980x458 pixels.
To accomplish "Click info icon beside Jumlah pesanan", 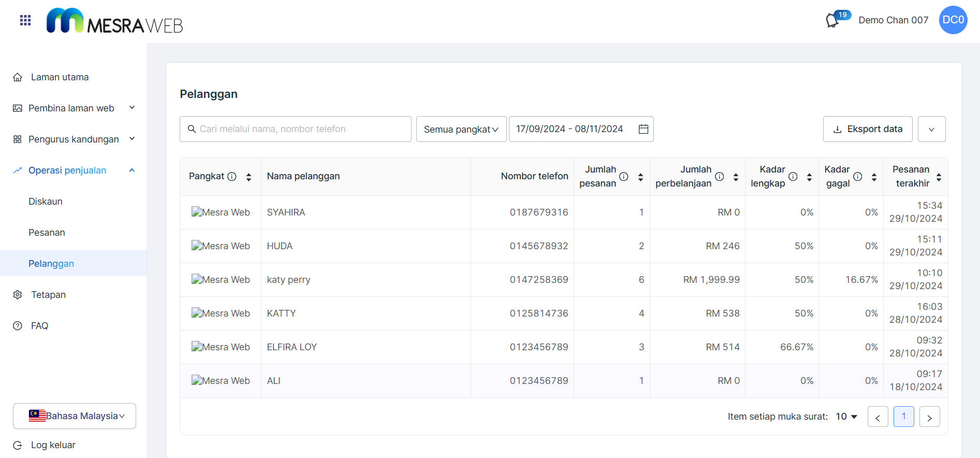I will [624, 177].
